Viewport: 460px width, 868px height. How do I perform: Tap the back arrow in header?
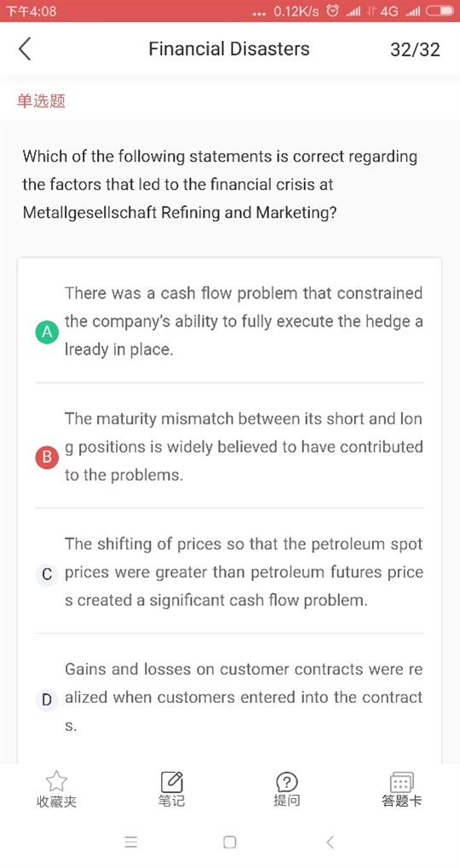pos(25,49)
